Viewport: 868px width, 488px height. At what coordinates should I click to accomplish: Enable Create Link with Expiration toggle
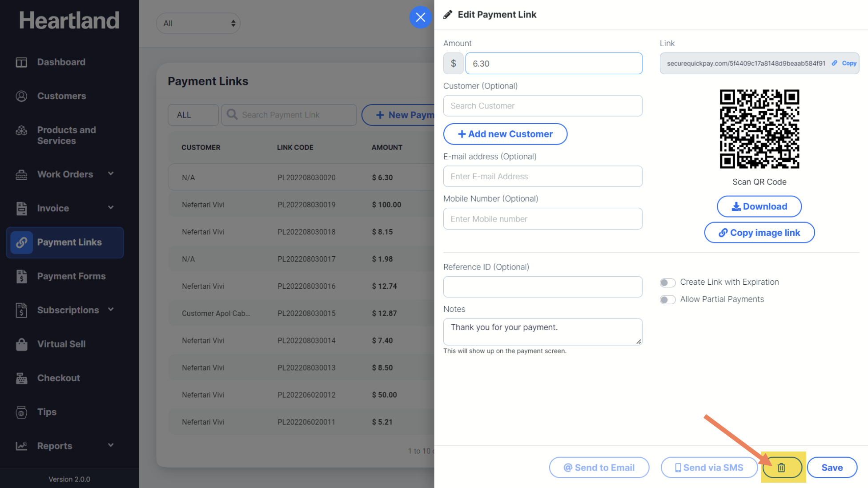667,282
